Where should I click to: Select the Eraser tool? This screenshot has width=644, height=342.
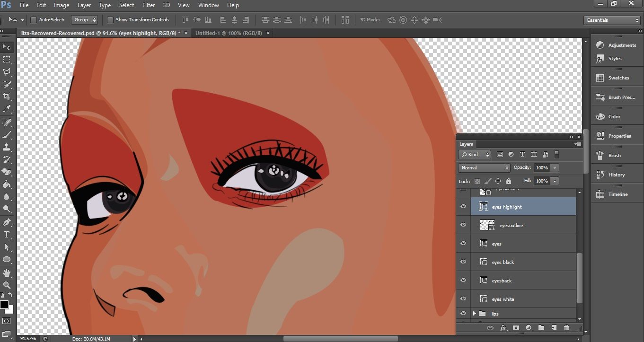coord(7,172)
